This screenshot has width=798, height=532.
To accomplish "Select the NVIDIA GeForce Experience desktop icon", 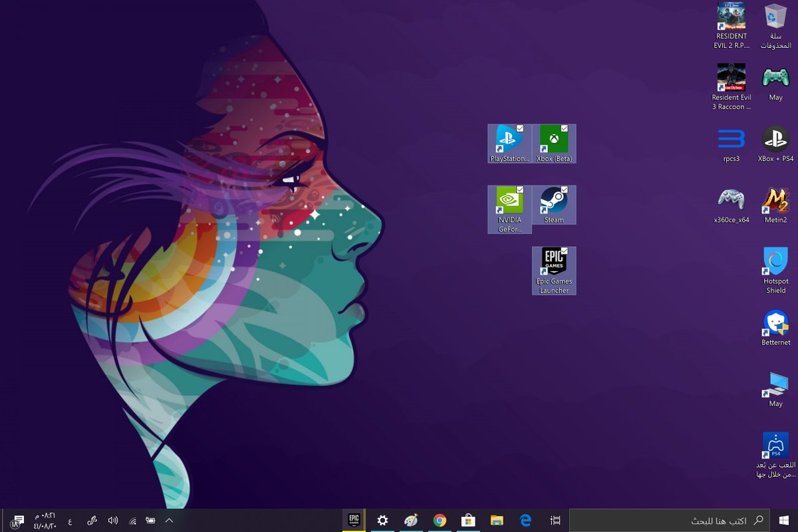I will pyautogui.click(x=509, y=209).
